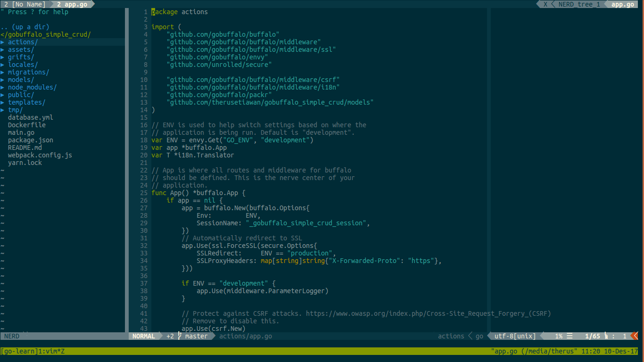Click the 'var T *i18n.Translator' line
644x362 pixels.
pos(193,155)
